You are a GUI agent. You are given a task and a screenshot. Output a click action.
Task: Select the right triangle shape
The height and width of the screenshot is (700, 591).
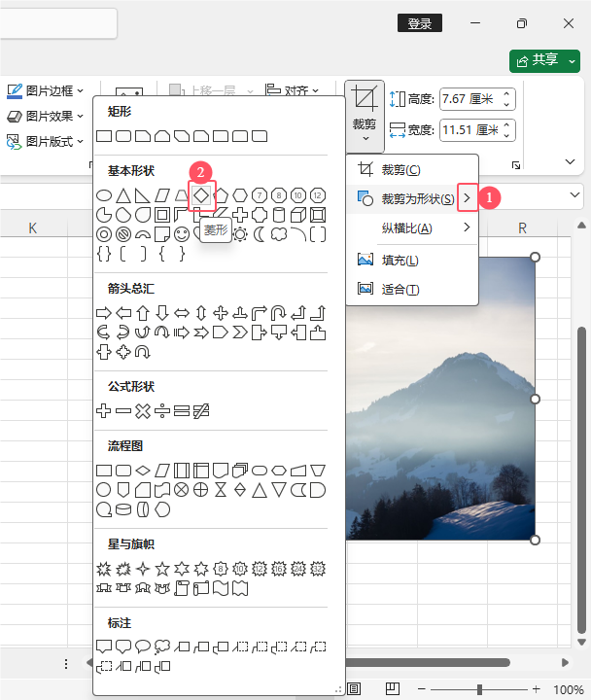tap(143, 195)
